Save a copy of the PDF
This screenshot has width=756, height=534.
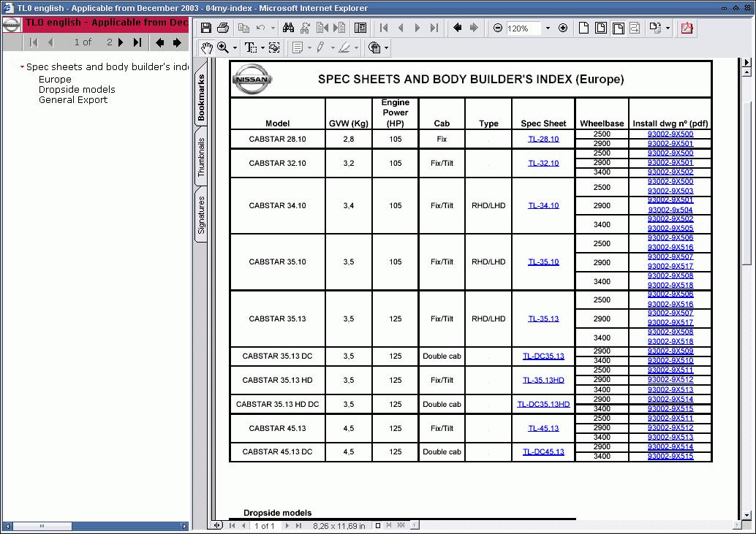(206, 28)
